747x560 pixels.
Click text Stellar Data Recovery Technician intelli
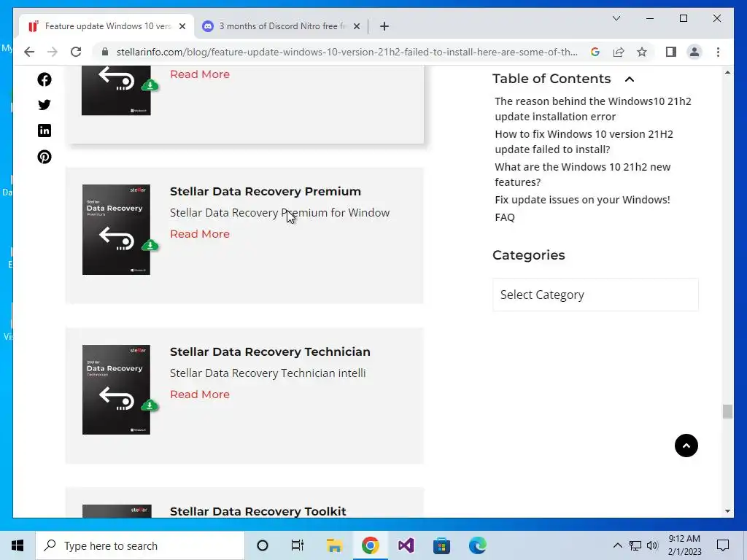point(268,373)
